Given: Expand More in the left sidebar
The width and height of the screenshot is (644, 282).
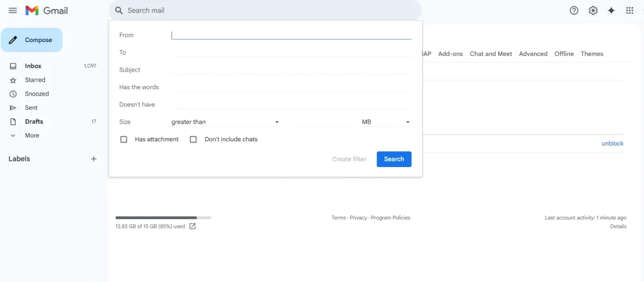Looking at the screenshot, I should click(x=31, y=135).
